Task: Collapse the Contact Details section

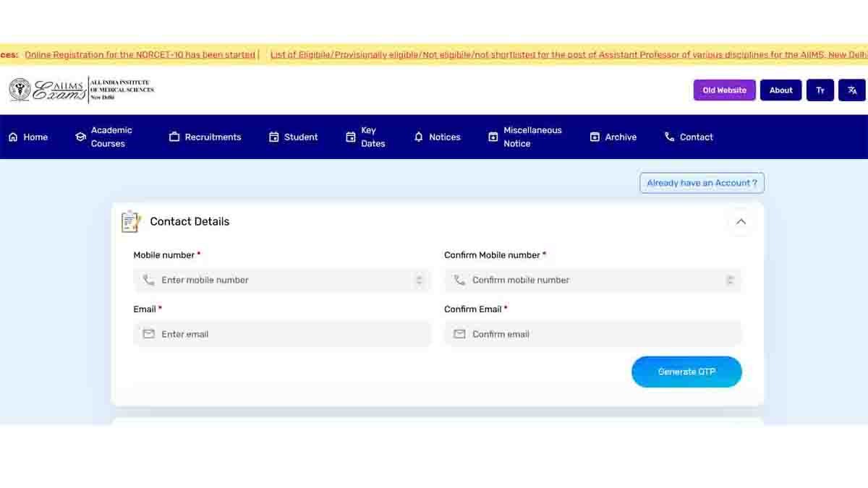Action: (x=740, y=221)
